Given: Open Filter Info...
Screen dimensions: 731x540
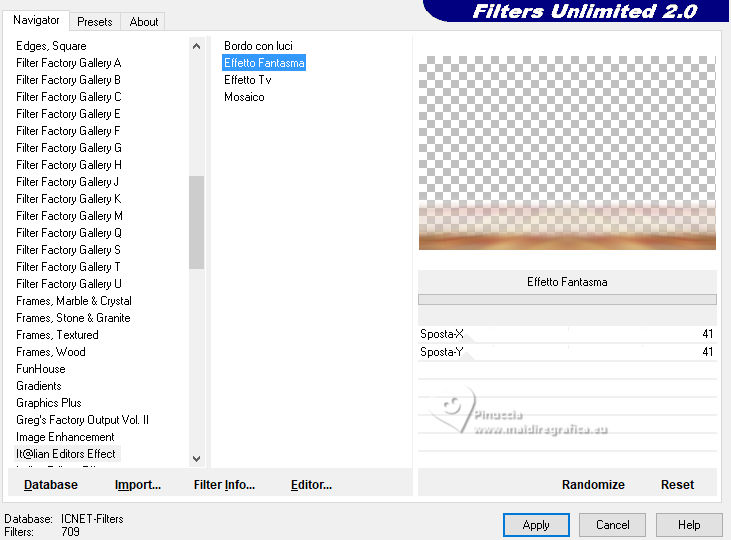Looking at the screenshot, I should [224, 485].
